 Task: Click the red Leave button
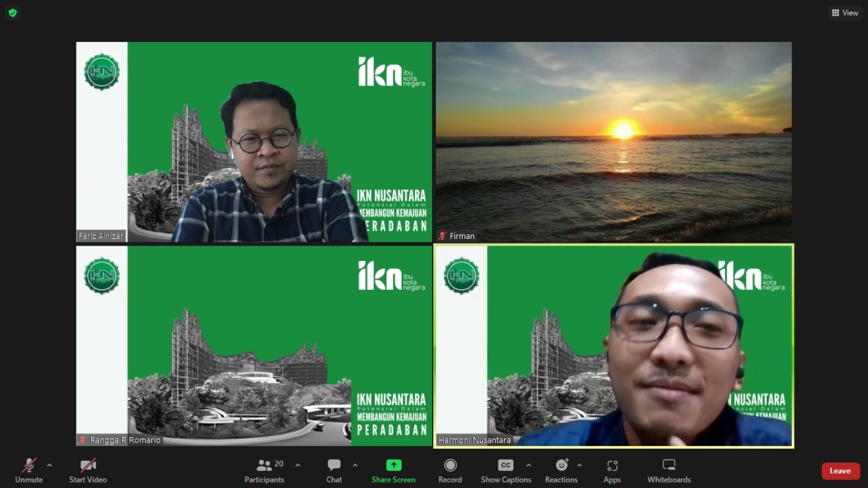(x=840, y=471)
